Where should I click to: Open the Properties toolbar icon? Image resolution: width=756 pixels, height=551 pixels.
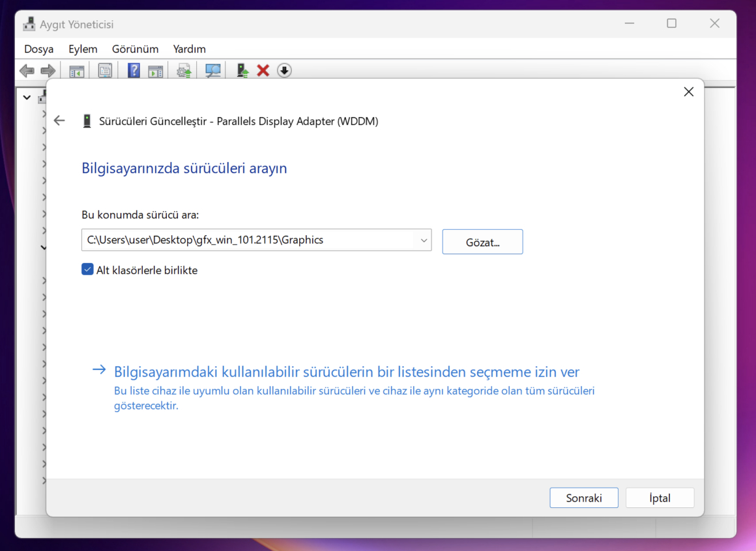click(105, 71)
